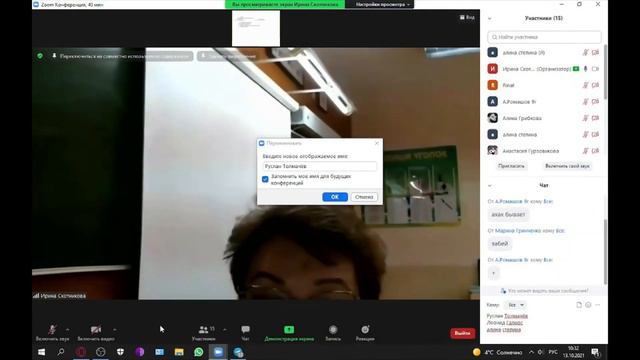Click the shared screen thumbnail at top
Viewport: 640px width, 360px height.
tap(256, 28)
